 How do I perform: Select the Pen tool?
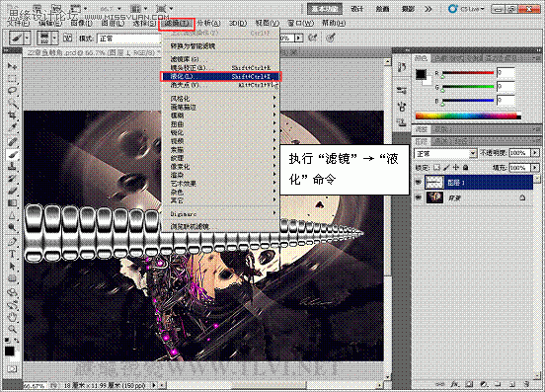click(x=12, y=242)
